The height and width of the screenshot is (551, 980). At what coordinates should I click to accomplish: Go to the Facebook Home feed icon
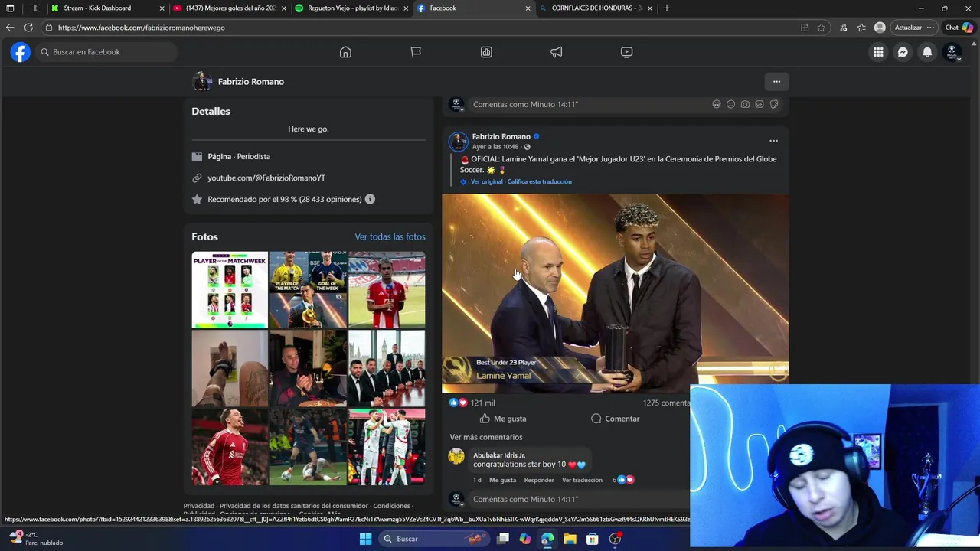[345, 52]
